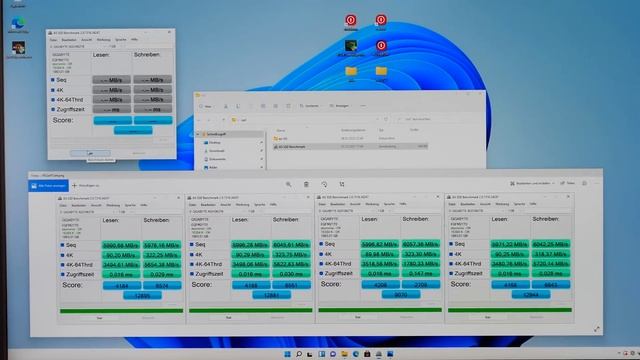Select Desktop in Explorer sidebar
This screenshot has height=360, width=640.
214,142
